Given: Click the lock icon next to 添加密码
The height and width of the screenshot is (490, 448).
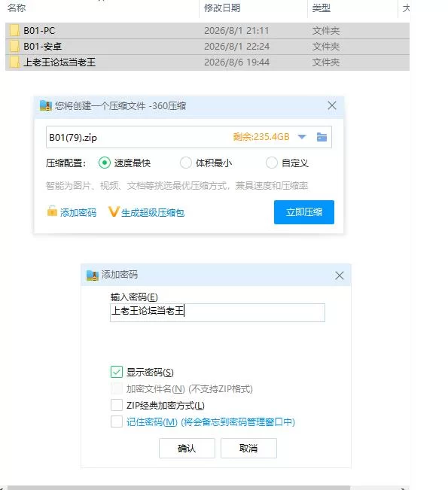Looking at the screenshot, I should click(52, 211).
